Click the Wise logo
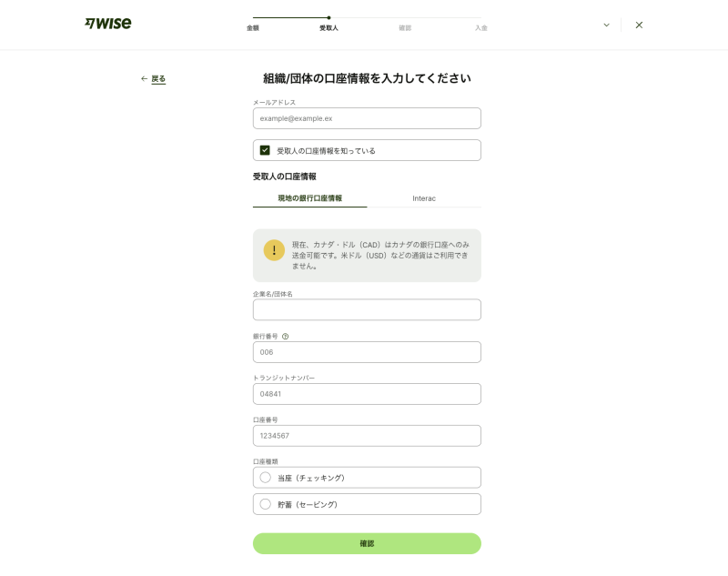This screenshot has height=576, width=728. coord(107,24)
